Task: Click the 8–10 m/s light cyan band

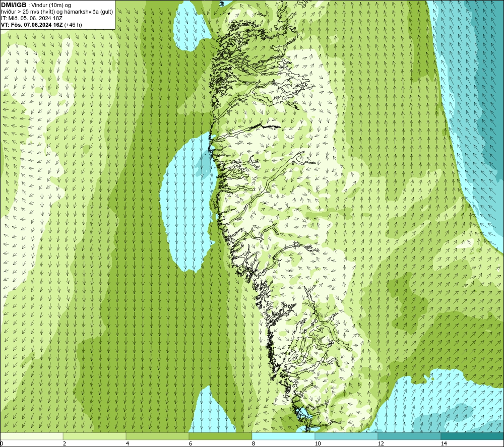Action: (283, 436)
